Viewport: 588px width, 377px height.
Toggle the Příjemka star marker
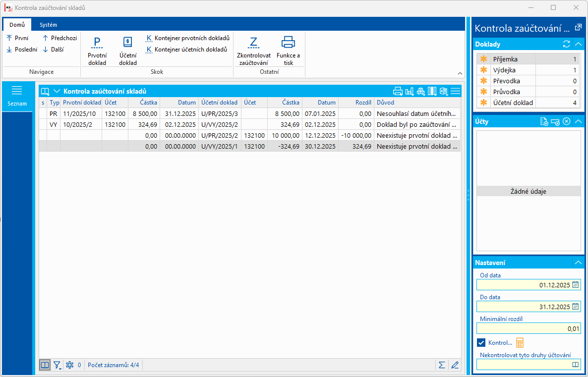(484, 59)
